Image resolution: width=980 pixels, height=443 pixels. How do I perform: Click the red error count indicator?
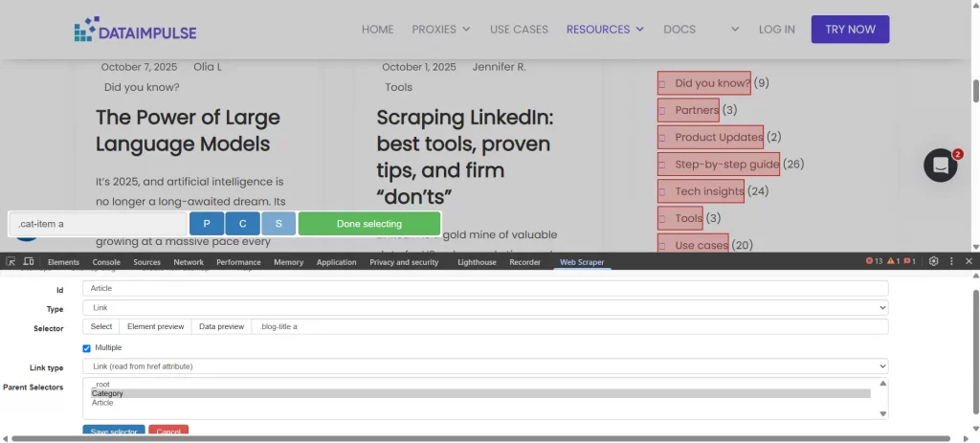tap(874, 261)
